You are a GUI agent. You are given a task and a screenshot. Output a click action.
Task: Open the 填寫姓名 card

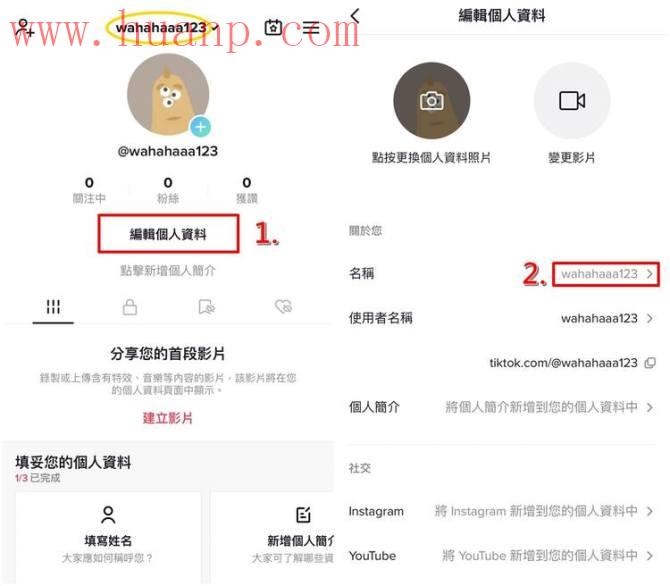(108, 536)
